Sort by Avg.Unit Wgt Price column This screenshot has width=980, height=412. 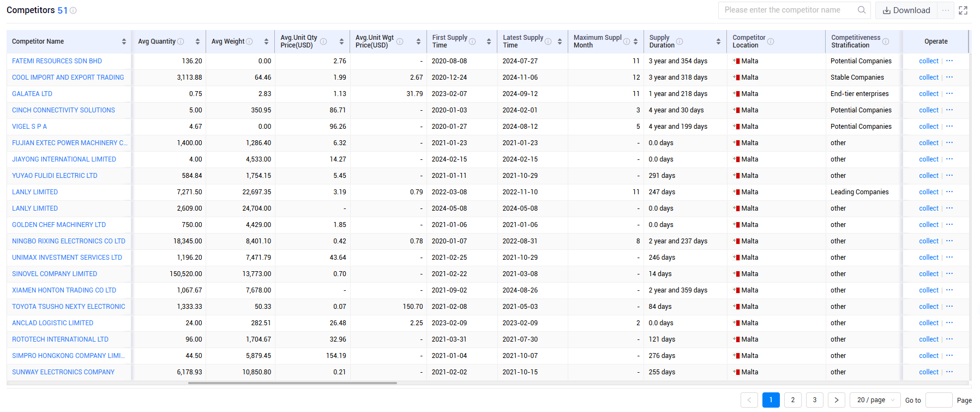pyautogui.click(x=418, y=41)
